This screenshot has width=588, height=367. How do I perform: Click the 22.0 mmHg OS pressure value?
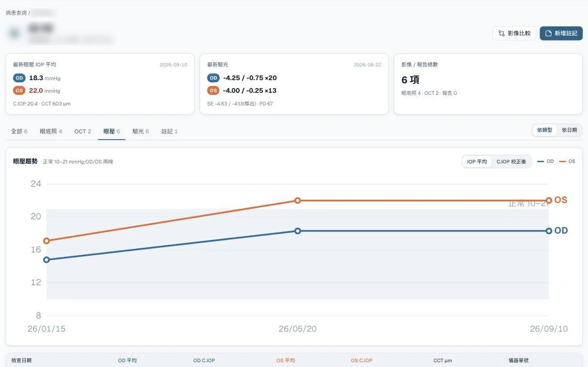(x=45, y=91)
